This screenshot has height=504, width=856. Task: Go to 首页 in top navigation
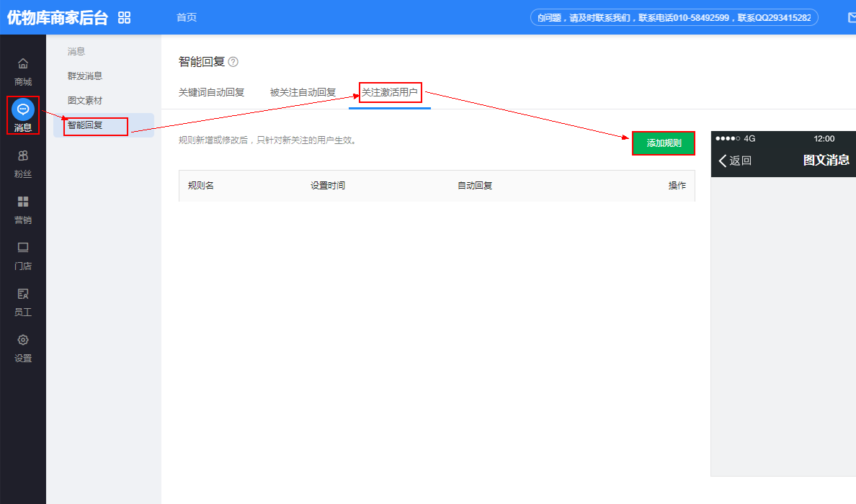pyautogui.click(x=187, y=17)
